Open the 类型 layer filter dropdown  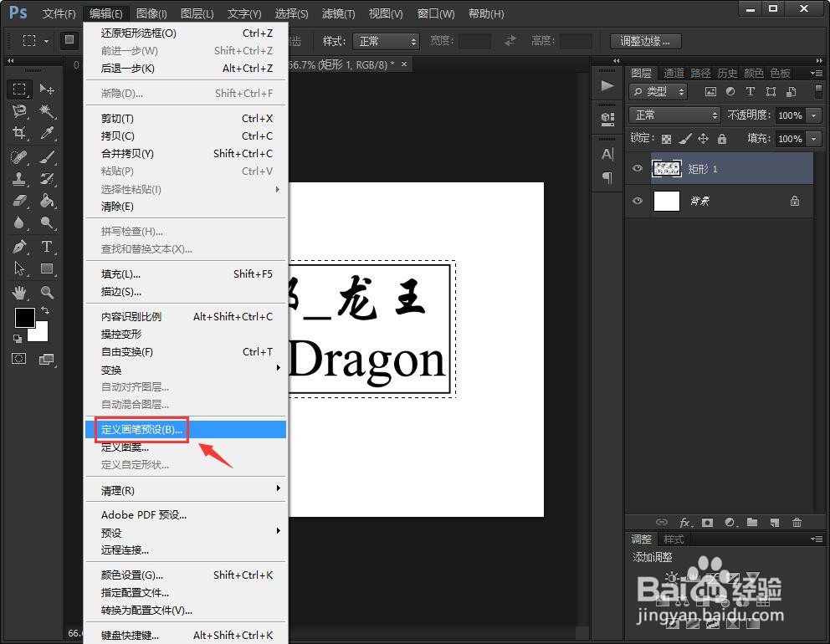pyautogui.click(x=658, y=91)
